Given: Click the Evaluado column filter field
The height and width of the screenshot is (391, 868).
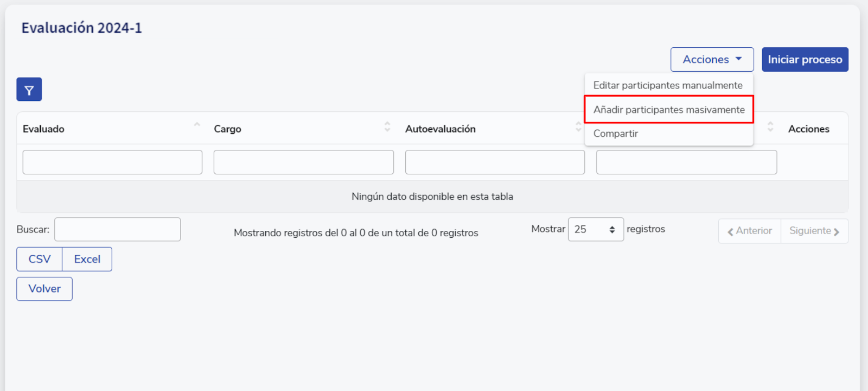Looking at the screenshot, I should click(112, 162).
